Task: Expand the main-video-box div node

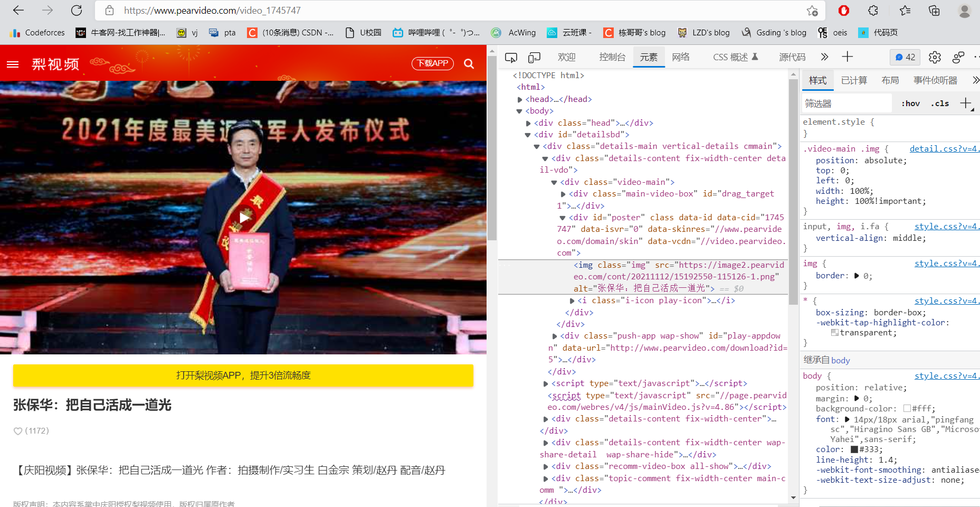Action: tap(563, 194)
